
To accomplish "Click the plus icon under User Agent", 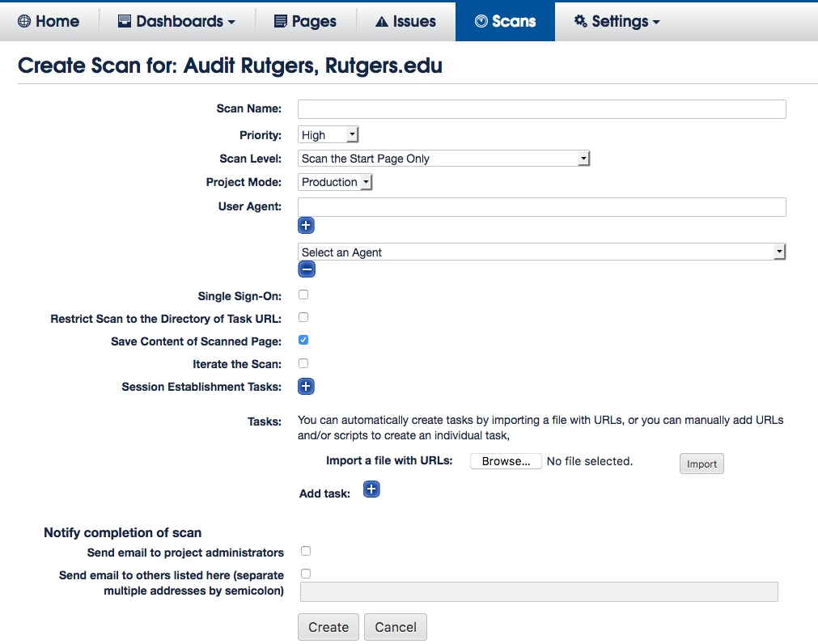I will (x=306, y=226).
